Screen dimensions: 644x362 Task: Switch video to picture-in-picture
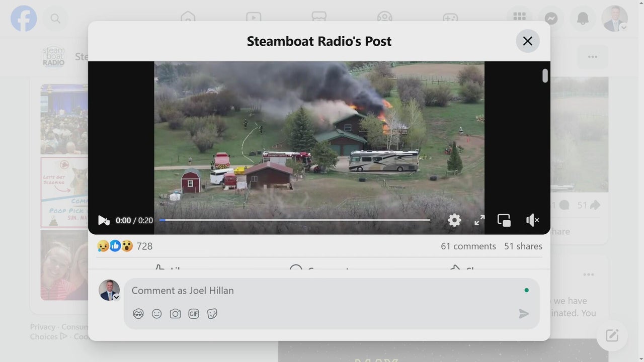[x=504, y=220]
